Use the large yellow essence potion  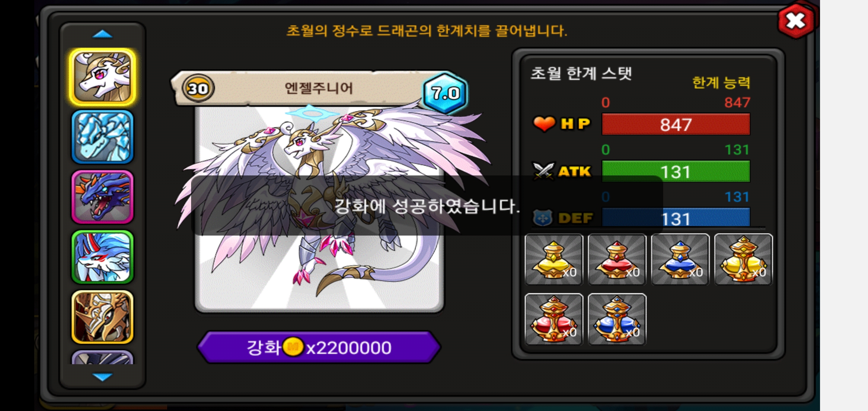coord(744,260)
